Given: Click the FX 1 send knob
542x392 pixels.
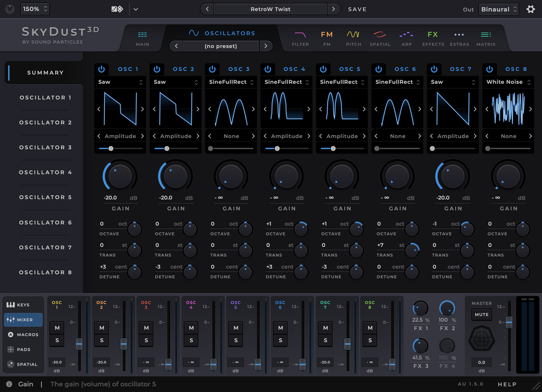Looking at the screenshot, I should tap(421, 308).
